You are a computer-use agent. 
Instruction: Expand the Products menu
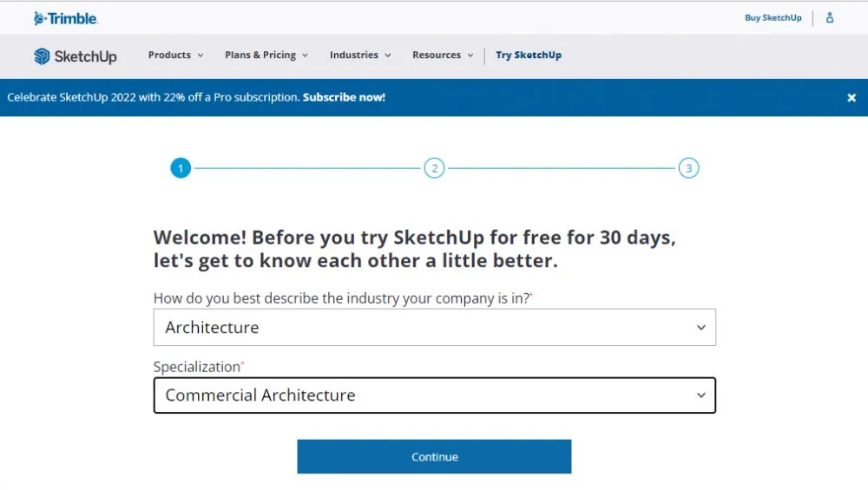tap(175, 56)
